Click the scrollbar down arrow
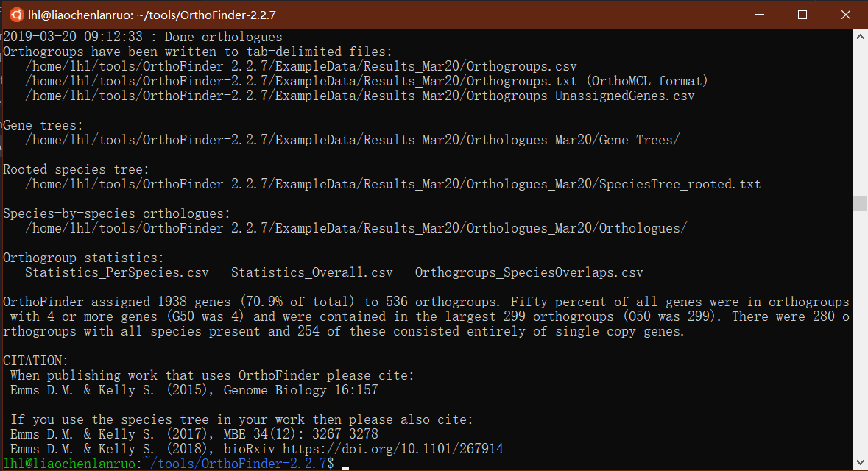This screenshot has width=868, height=471. click(x=860, y=462)
